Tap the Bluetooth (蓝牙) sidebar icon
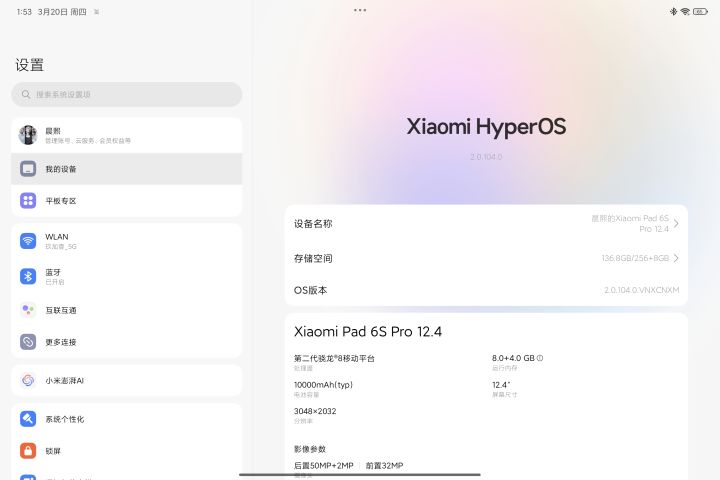The height and width of the screenshot is (480, 720). click(x=28, y=276)
